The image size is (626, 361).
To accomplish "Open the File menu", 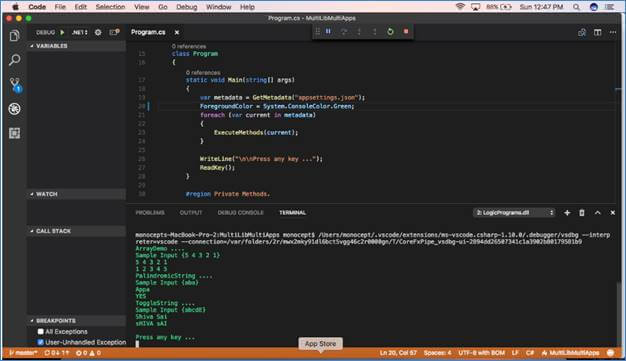I will (x=60, y=7).
